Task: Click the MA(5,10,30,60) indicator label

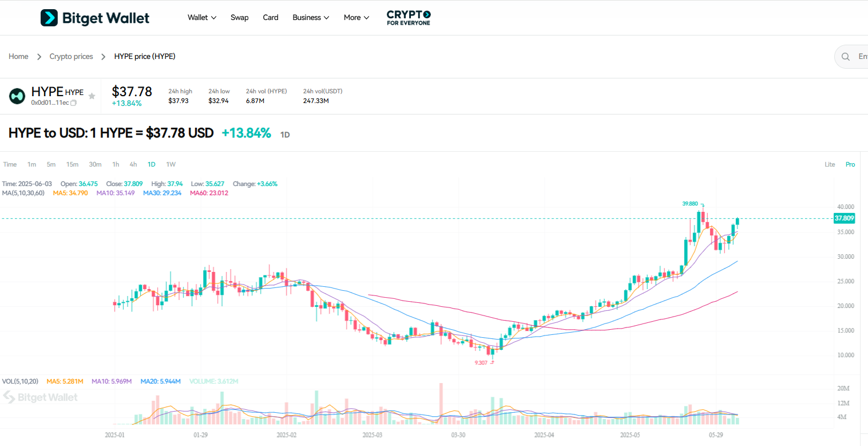Action: click(x=23, y=193)
